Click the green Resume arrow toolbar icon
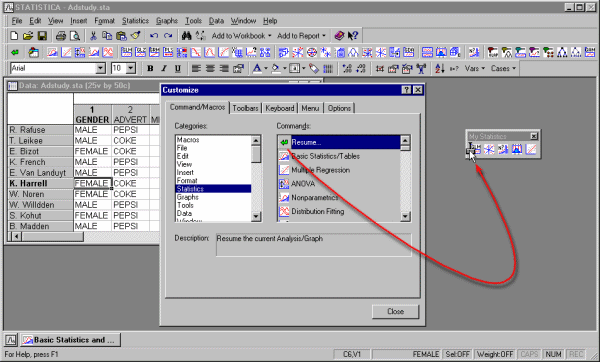600x362 pixels. pyautogui.click(x=15, y=52)
